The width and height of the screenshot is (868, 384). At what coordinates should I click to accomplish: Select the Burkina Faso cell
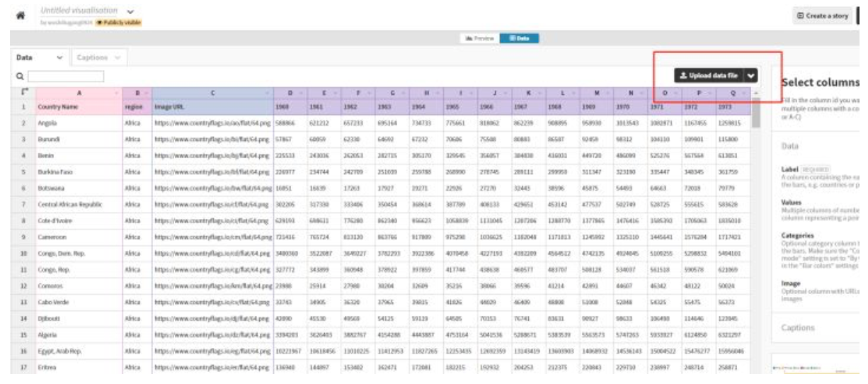(x=79, y=172)
